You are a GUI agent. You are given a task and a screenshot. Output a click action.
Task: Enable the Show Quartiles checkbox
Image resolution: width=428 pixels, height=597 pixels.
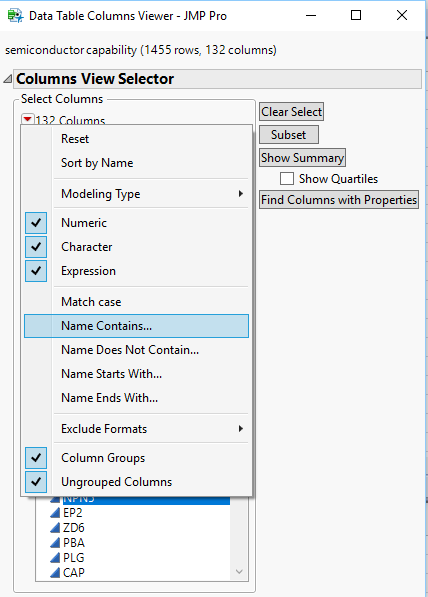287,179
